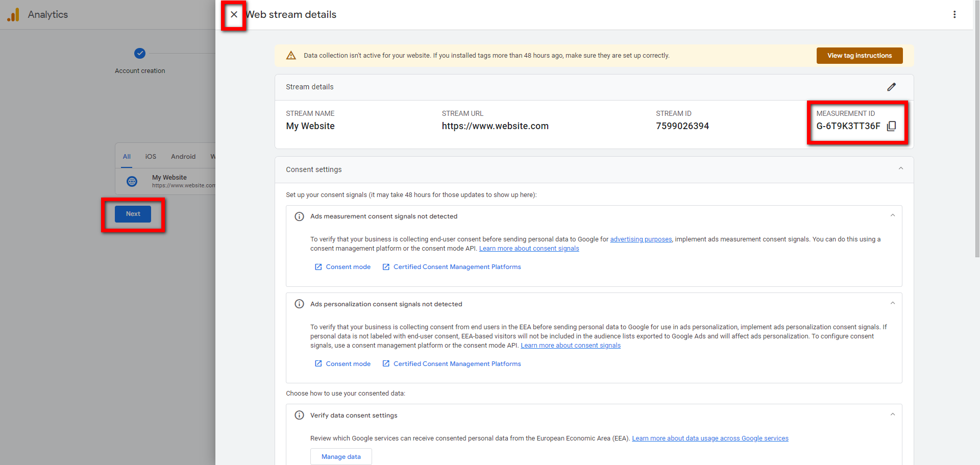Open the Stream details edit pencil

coord(892,87)
